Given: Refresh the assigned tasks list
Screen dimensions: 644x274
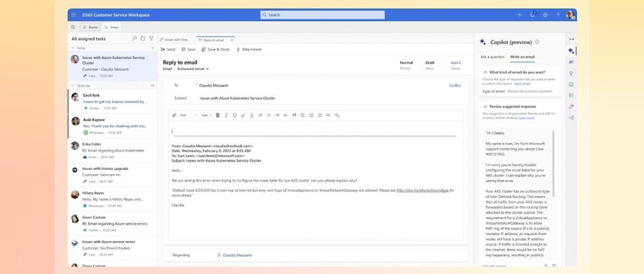Looking at the screenshot, I should click(143, 38).
